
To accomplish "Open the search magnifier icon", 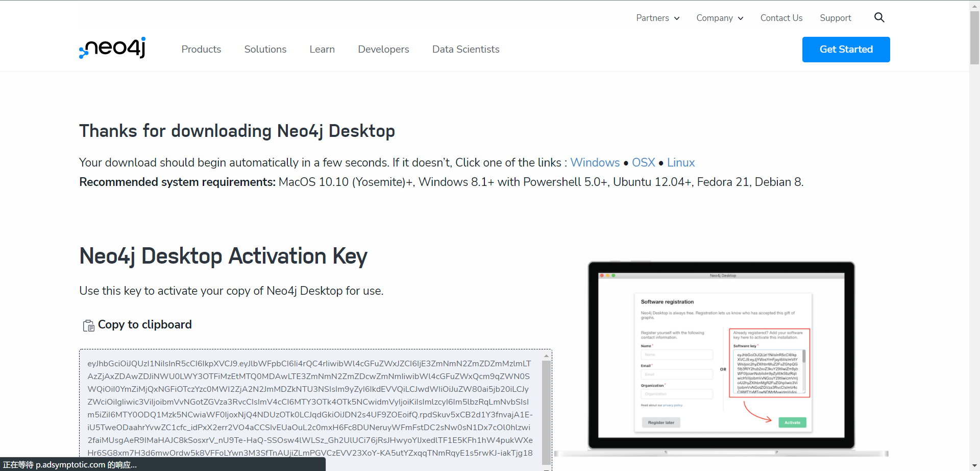I will (x=879, y=17).
